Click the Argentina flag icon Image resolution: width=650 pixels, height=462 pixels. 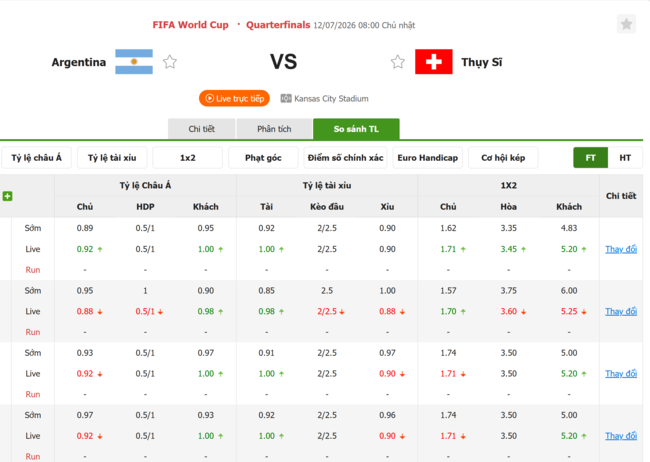(x=134, y=62)
